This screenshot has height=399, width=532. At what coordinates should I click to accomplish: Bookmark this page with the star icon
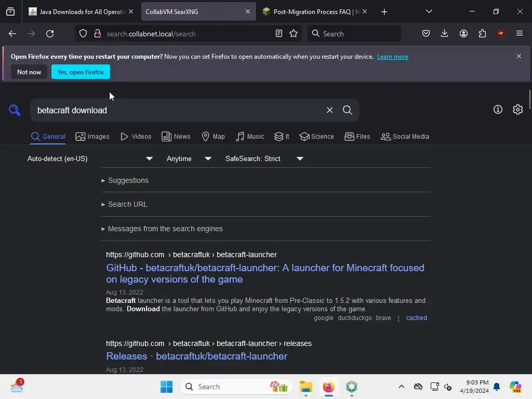(x=294, y=34)
